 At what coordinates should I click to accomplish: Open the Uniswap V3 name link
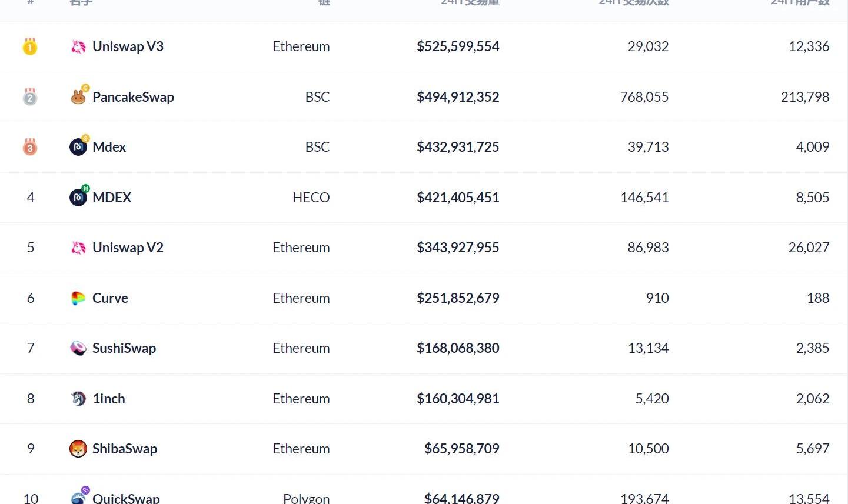coord(128,46)
